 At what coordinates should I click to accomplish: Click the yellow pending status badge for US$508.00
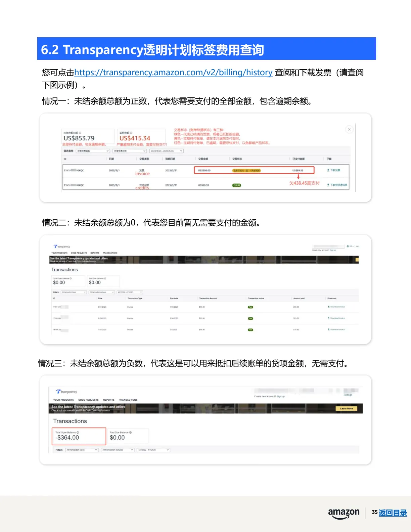click(246, 171)
